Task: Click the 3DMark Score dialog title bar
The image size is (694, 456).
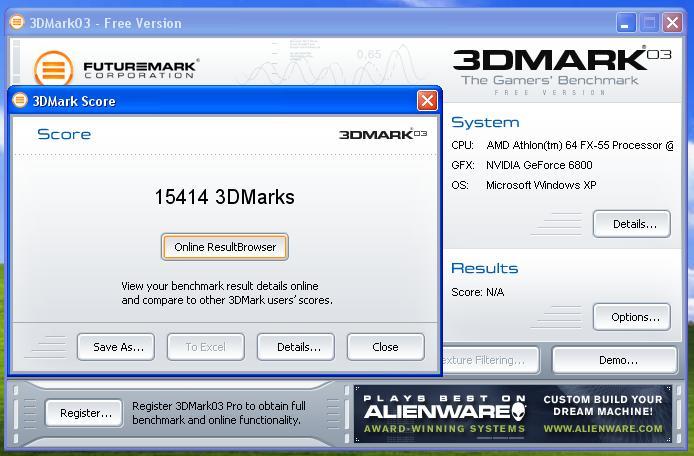Action: [x=225, y=100]
